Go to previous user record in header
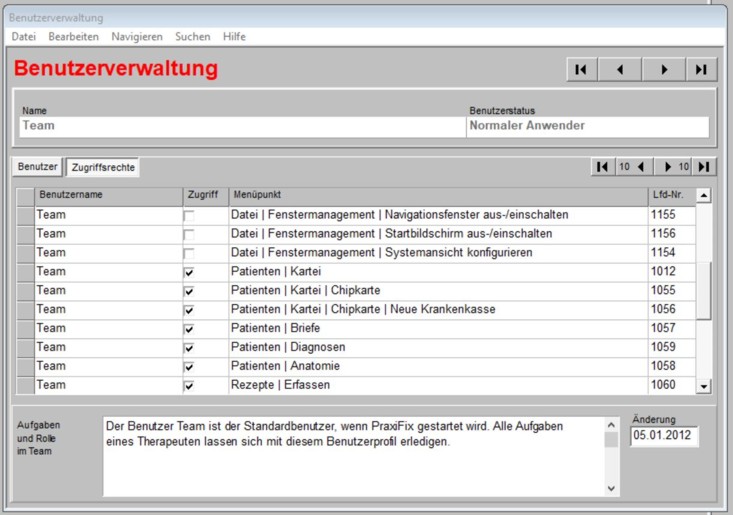The width and height of the screenshot is (733, 515). 620,69
